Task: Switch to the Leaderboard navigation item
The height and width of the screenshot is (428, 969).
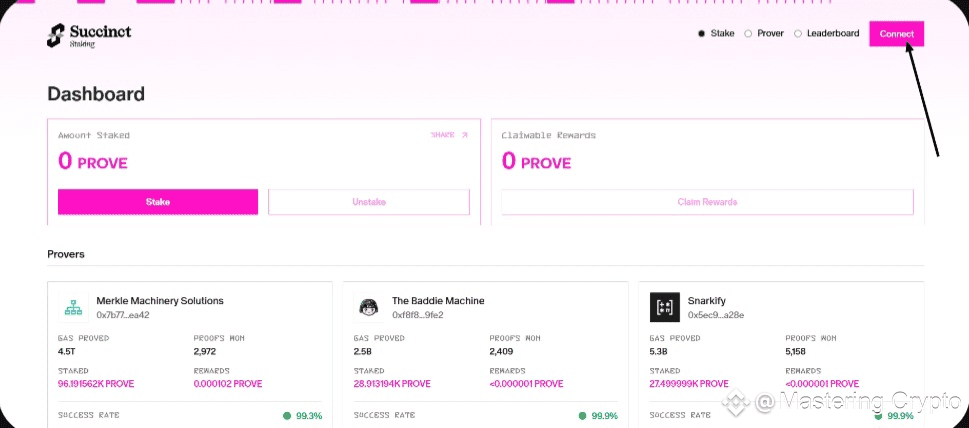Action: tap(826, 33)
